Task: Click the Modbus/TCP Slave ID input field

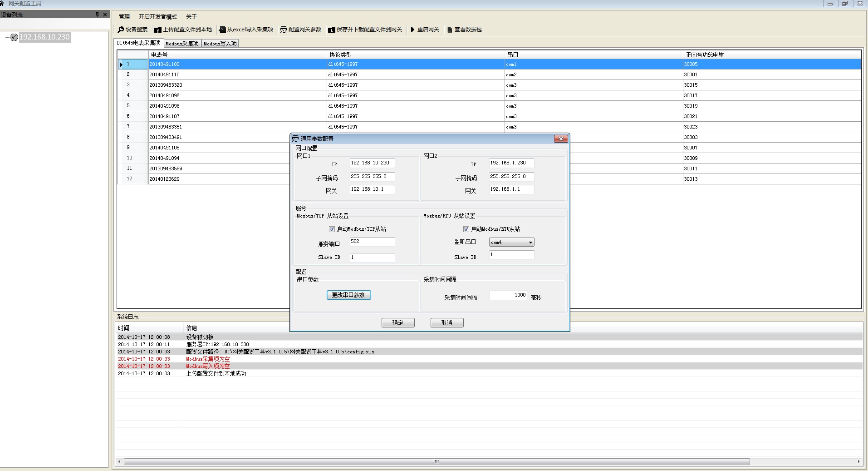Action: coord(372,258)
